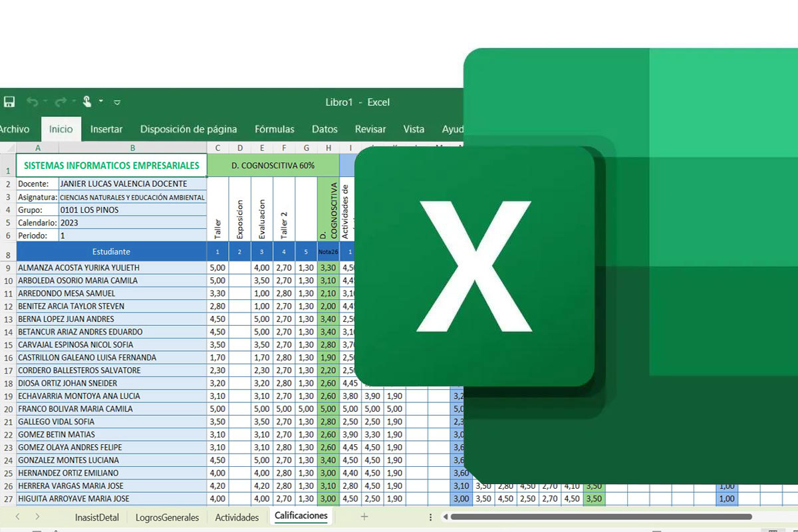Click the horizontal scrollbar thumb
The height and width of the screenshot is (532, 798).
[x=602, y=517]
